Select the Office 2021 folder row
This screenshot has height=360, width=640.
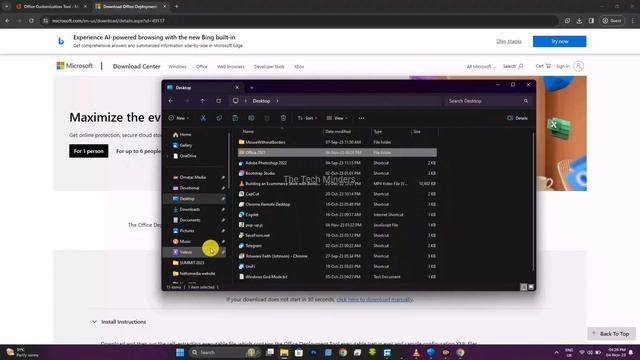(x=337, y=152)
